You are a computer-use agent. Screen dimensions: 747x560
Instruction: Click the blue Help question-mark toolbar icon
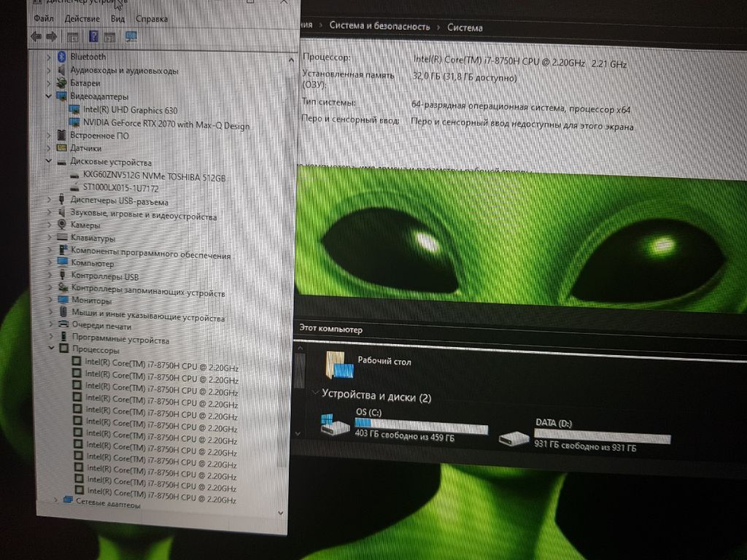(x=93, y=36)
